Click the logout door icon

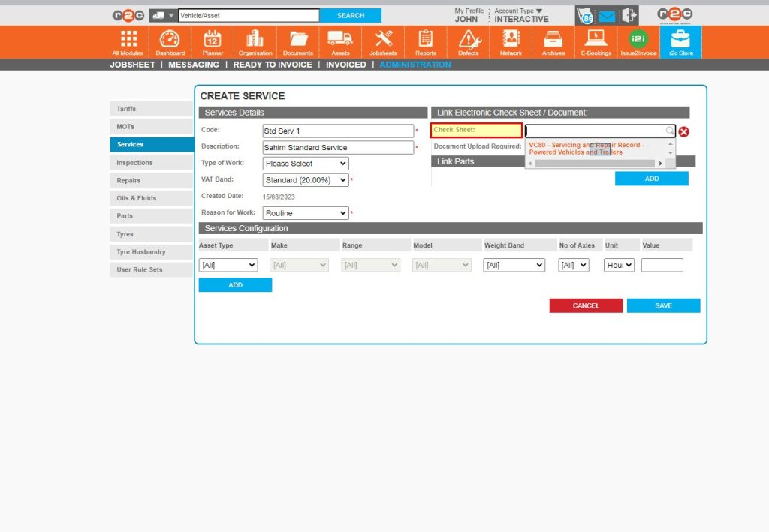tap(629, 15)
